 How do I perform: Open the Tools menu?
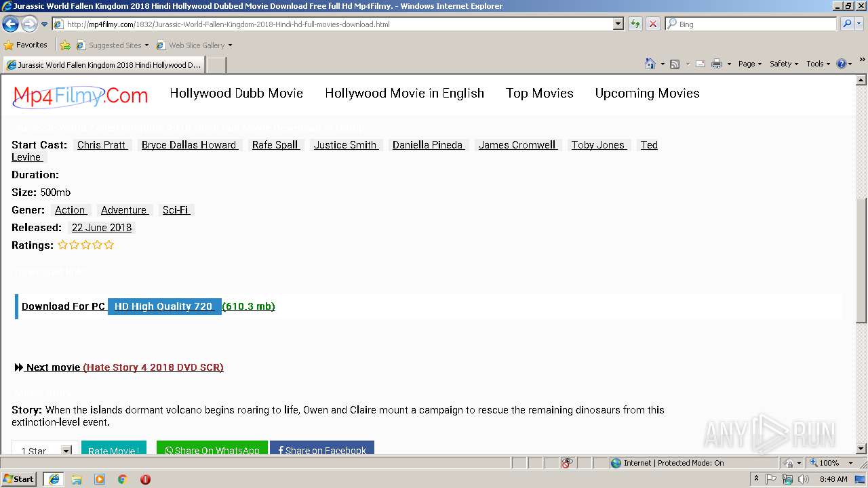click(818, 64)
